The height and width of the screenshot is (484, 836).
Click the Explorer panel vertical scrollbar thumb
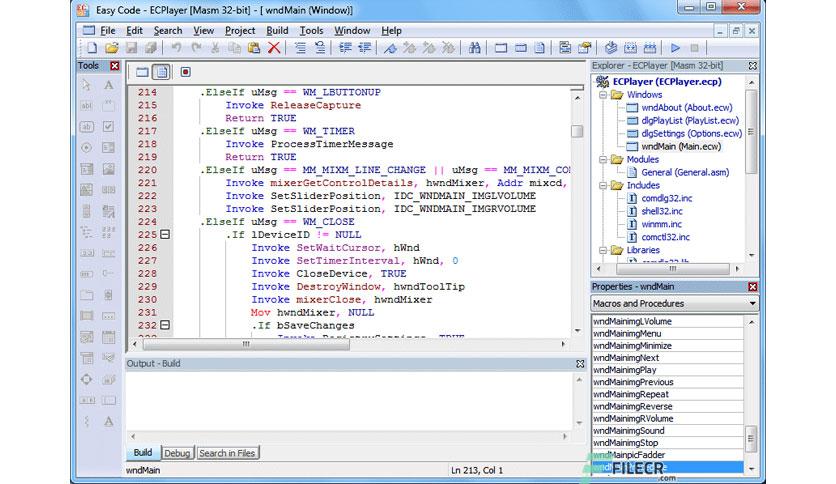(x=751, y=132)
